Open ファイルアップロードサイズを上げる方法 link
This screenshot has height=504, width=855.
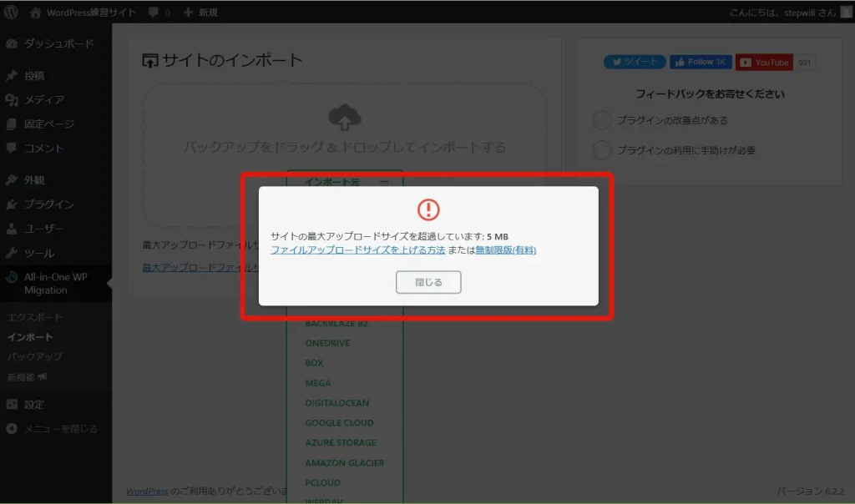357,249
